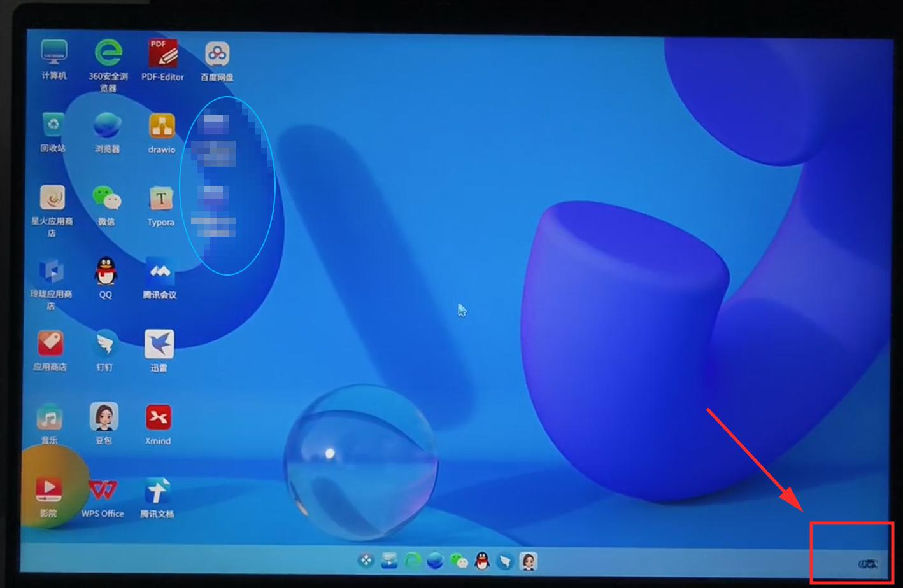
Task: Click the QQ penguin desktop icon
Action: tap(106, 272)
